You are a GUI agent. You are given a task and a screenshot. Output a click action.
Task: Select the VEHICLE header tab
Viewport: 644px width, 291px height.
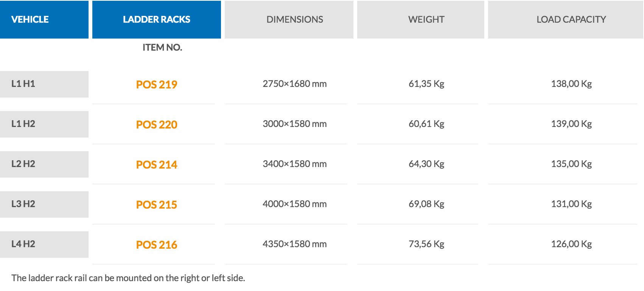[44, 19]
